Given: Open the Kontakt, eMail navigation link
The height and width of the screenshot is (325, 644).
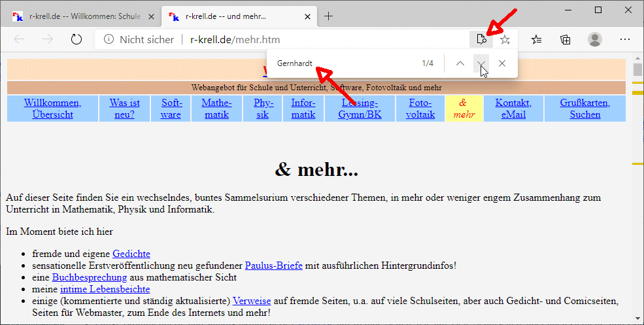Looking at the screenshot, I should point(513,109).
